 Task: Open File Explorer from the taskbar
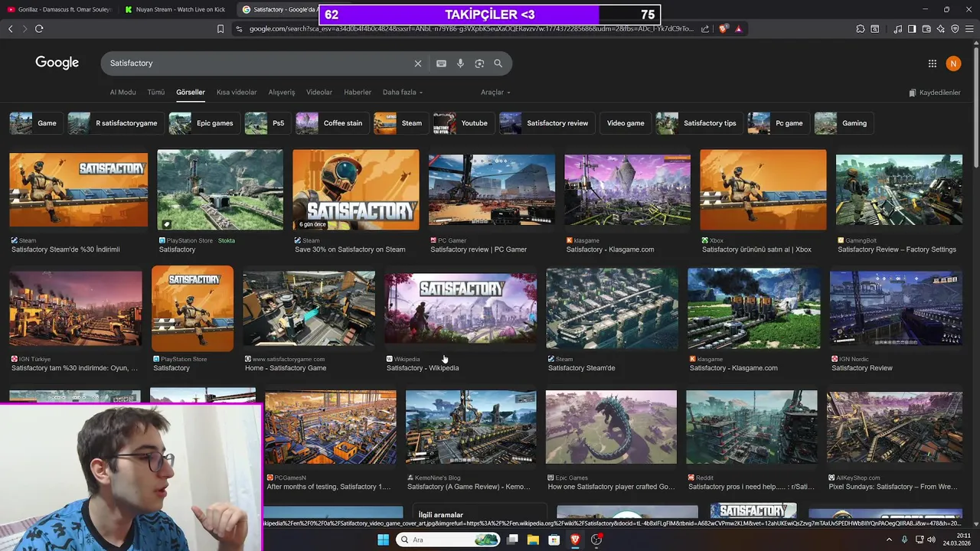[533, 540]
